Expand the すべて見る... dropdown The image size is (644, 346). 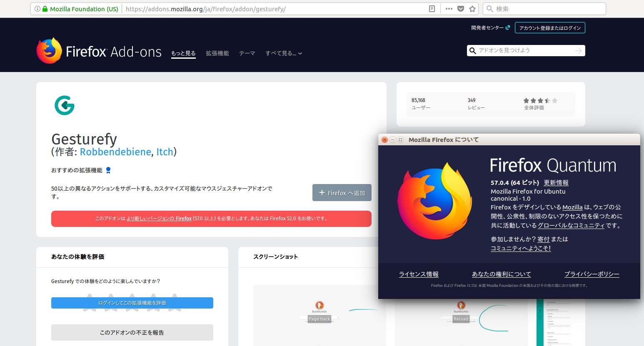pyautogui.click(x=284, y=53)
